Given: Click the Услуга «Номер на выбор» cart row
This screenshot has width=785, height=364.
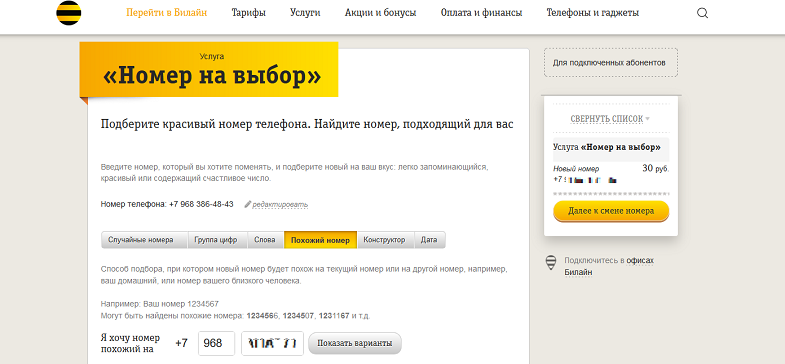Looking at the screenshot, I should [x=611, y=149].
